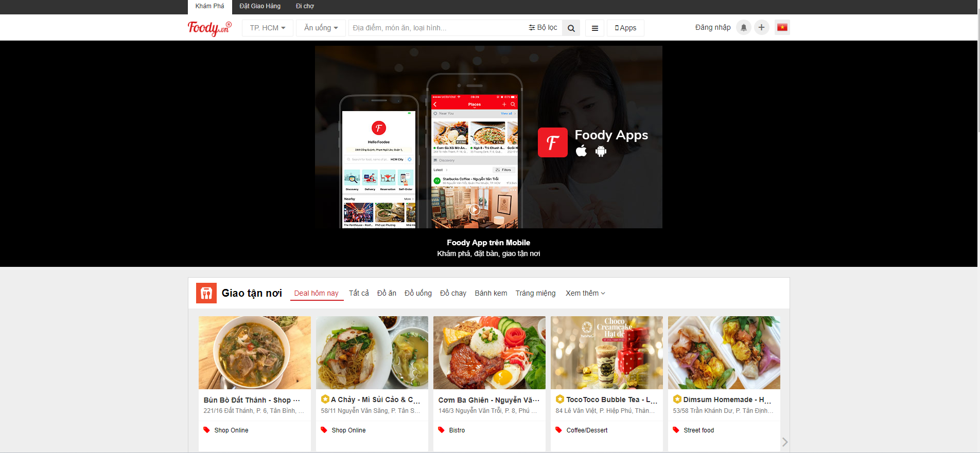The image size is (980, 453).
Task: Click verified badge on Dimsum Homemade
Action: click(677, 399)
